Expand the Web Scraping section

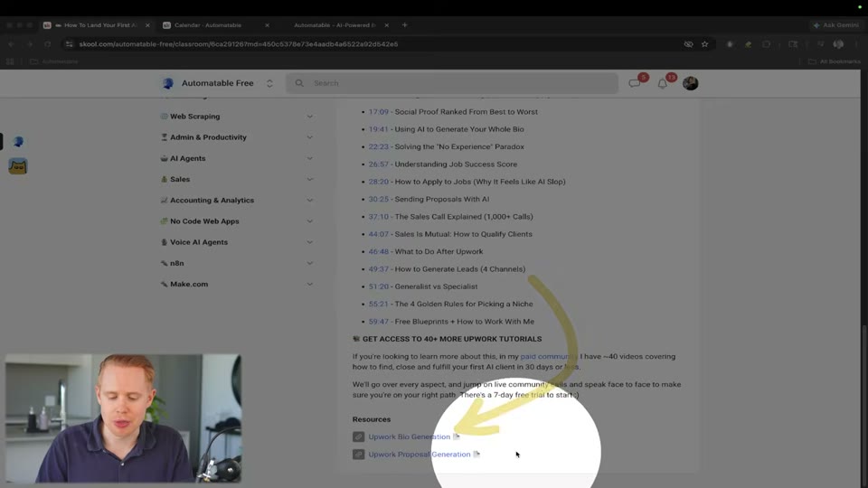click(310, 117)
